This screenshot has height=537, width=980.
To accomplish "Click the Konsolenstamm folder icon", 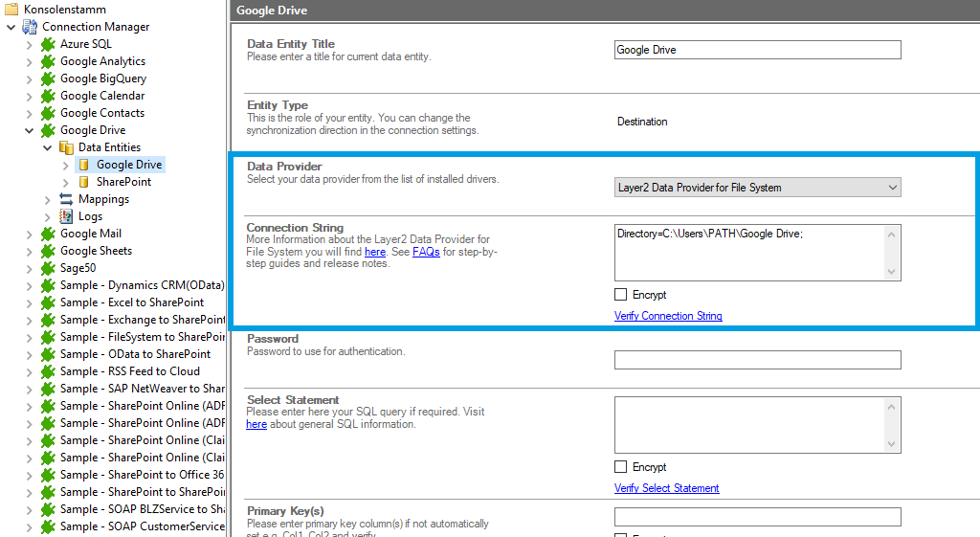I will click(11, 10).
